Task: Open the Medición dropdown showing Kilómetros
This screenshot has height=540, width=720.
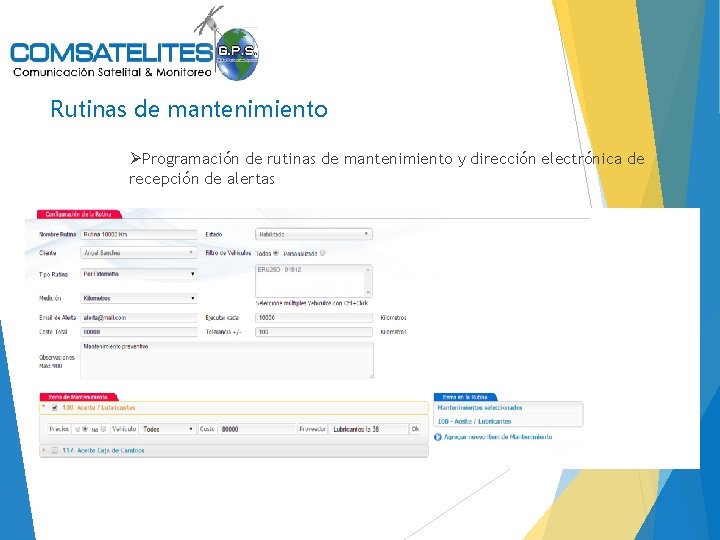Action: pos(139,298)
